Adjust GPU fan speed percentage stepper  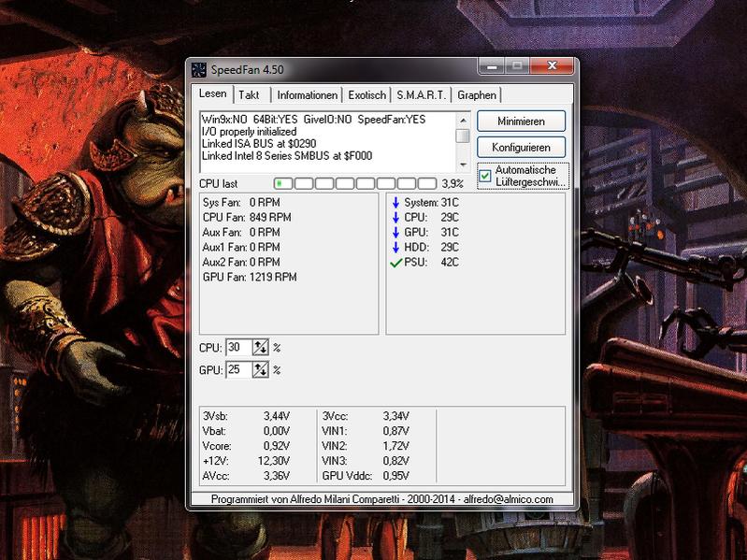(260, 369)
